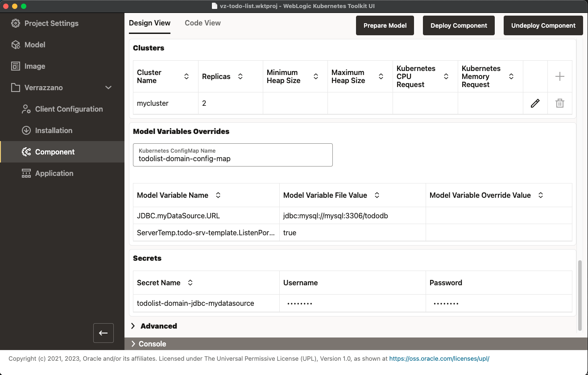
Task: Click the Image sidebar icon
Action: (x=16, y=66)
